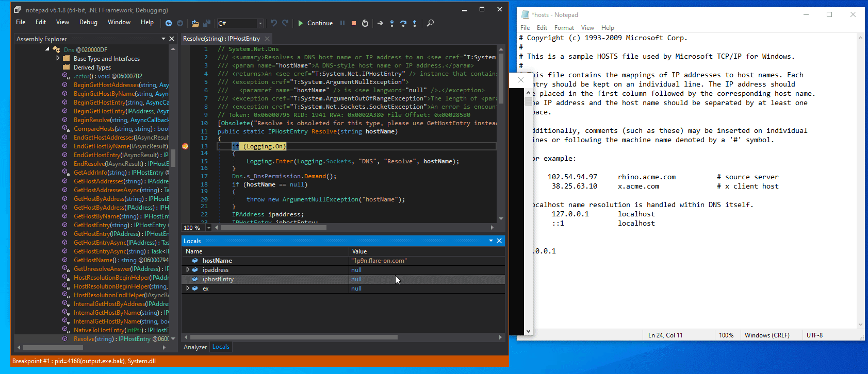This screenshot has height=374, width=868.
Task: Click the breakpoint status bar message
Action: tap(84, 361)
